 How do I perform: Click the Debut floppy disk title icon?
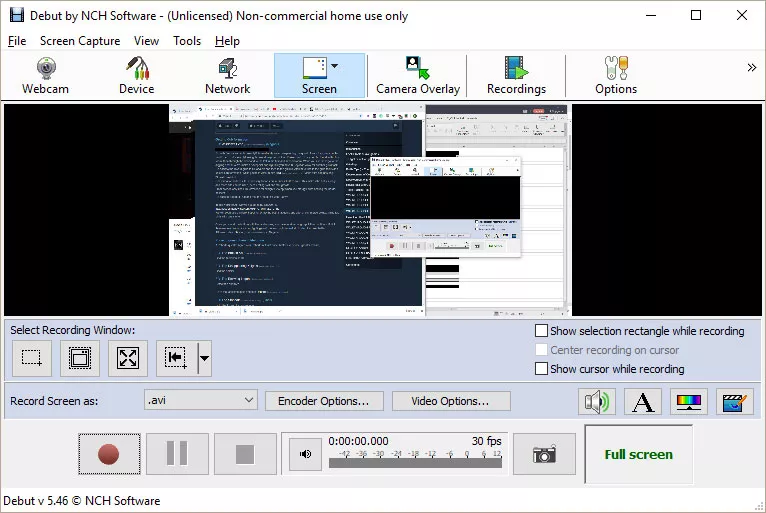pyautogui.click(x=17, y=15)
